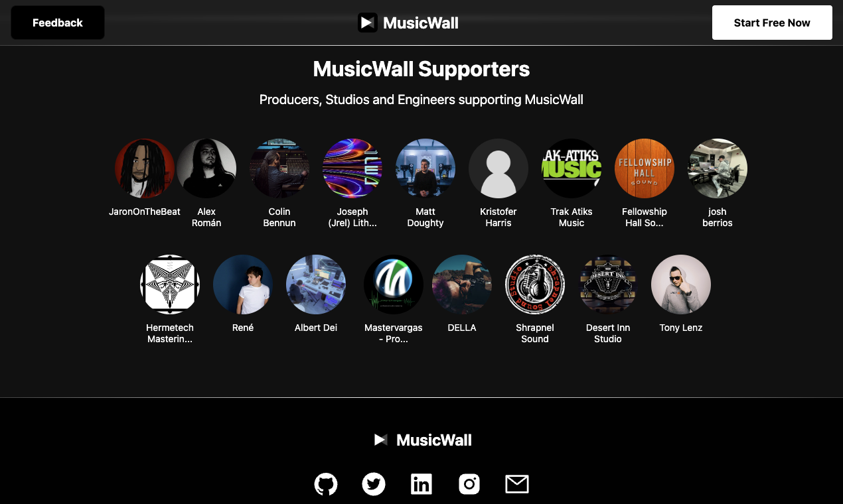Open Mastervargas's M logo avatar
This screenshot has height=504, width=843.
coord(394,284)
